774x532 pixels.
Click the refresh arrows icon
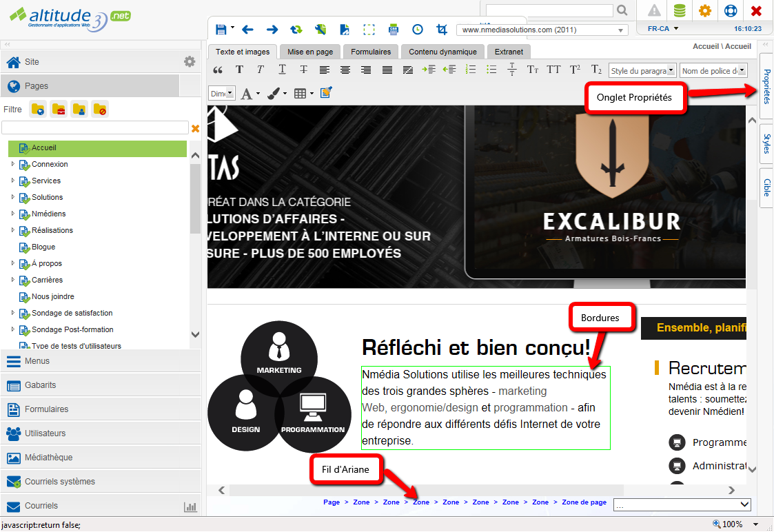coord(296,30)
